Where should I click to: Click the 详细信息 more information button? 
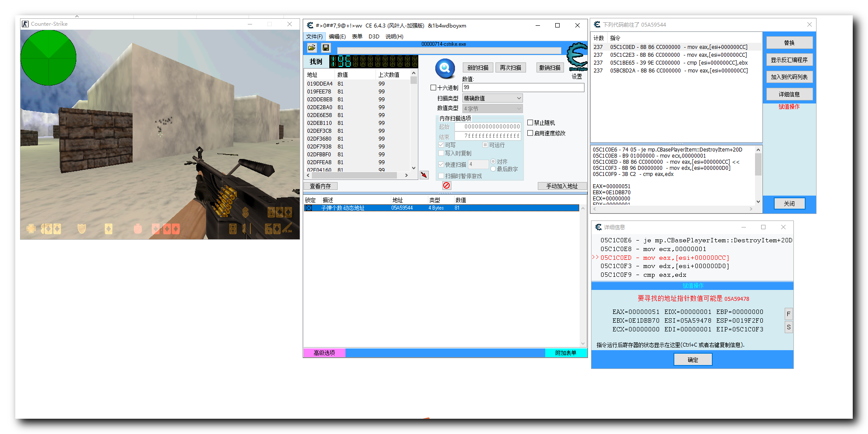(789, 94)
